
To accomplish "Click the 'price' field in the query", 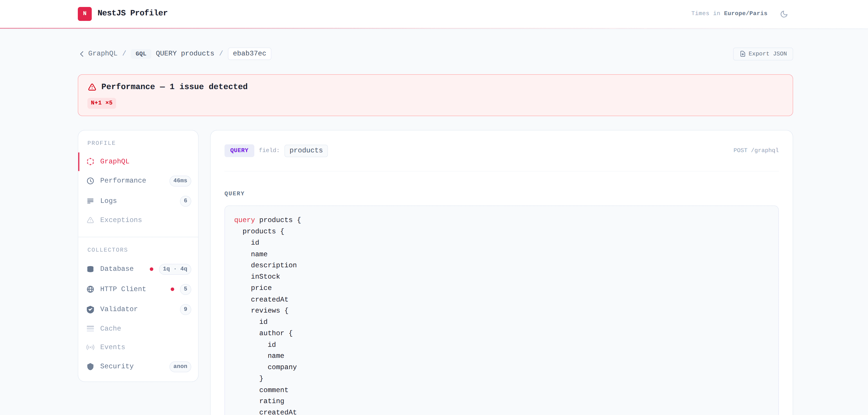I will pyautogui.click(x=261, y=288).
